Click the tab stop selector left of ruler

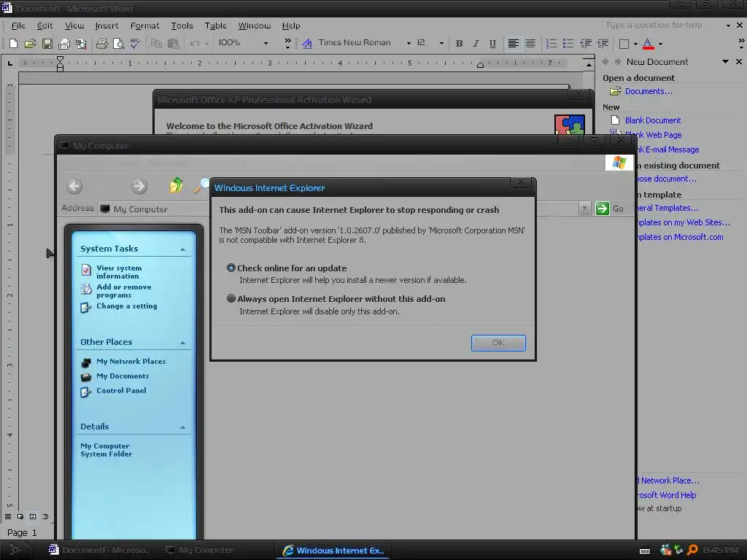tap(10, 63)
